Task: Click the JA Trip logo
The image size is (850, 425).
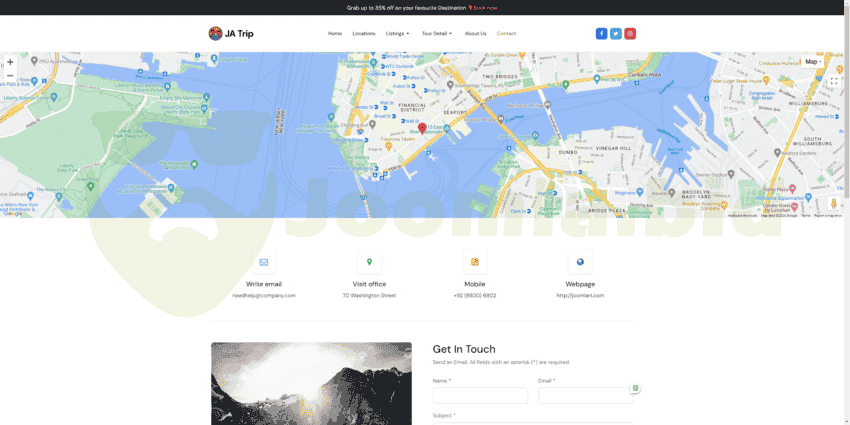Action: (231, 33)
